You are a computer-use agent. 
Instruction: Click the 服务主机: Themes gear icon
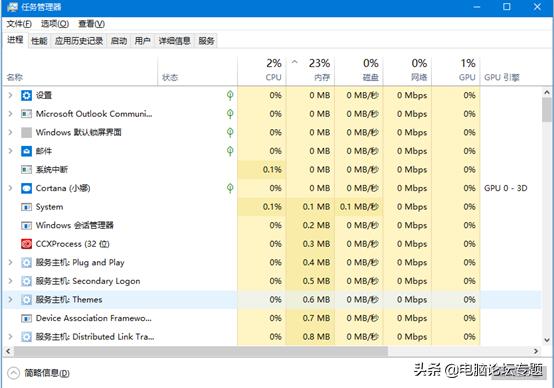(x=26, y=300)
